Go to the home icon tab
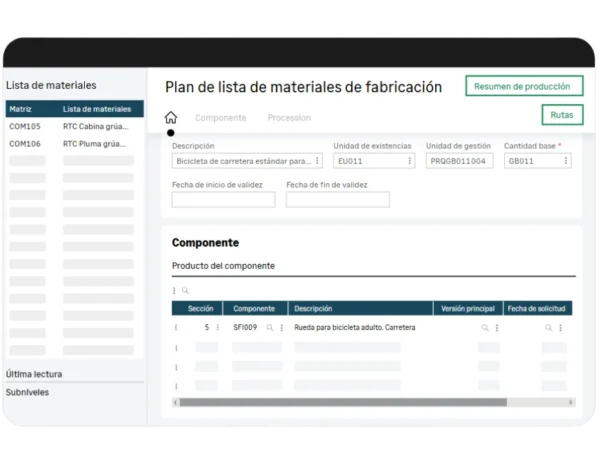600x463 pixels. click(171, 117)
